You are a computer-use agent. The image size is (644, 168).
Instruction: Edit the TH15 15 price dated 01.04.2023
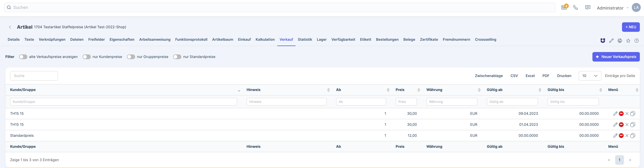click(x=615, y=124)
